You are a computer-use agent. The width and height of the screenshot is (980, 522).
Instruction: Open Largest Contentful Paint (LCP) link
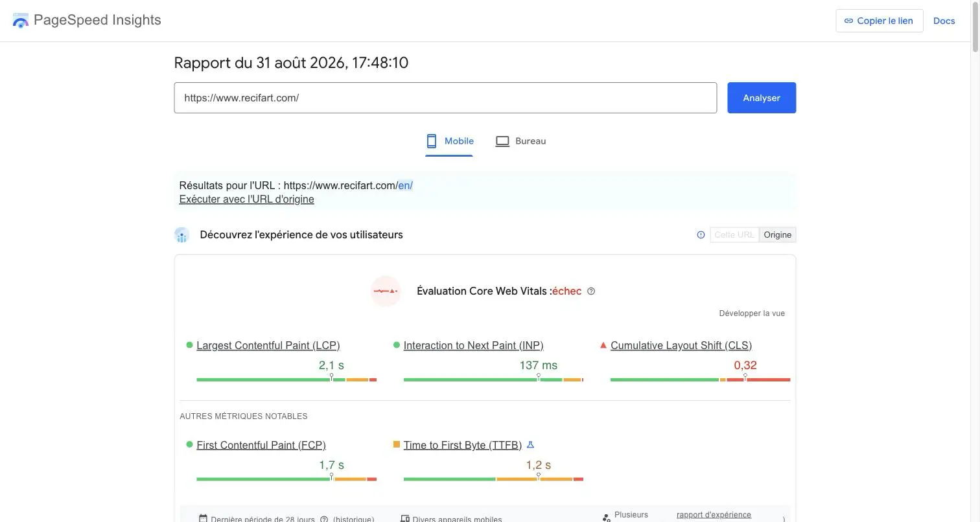(268, 346)
